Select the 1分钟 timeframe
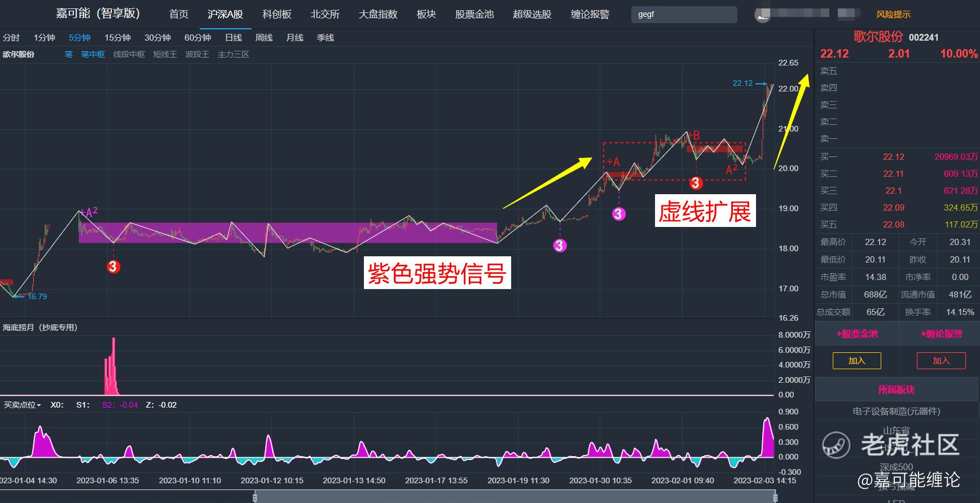This screenshot has width=980, height=503. coord(45,38)
